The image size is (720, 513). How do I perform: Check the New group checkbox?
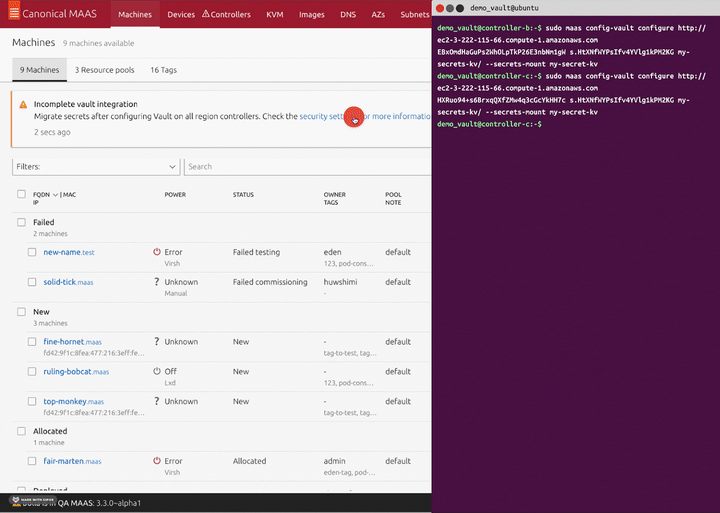[21, 312]
